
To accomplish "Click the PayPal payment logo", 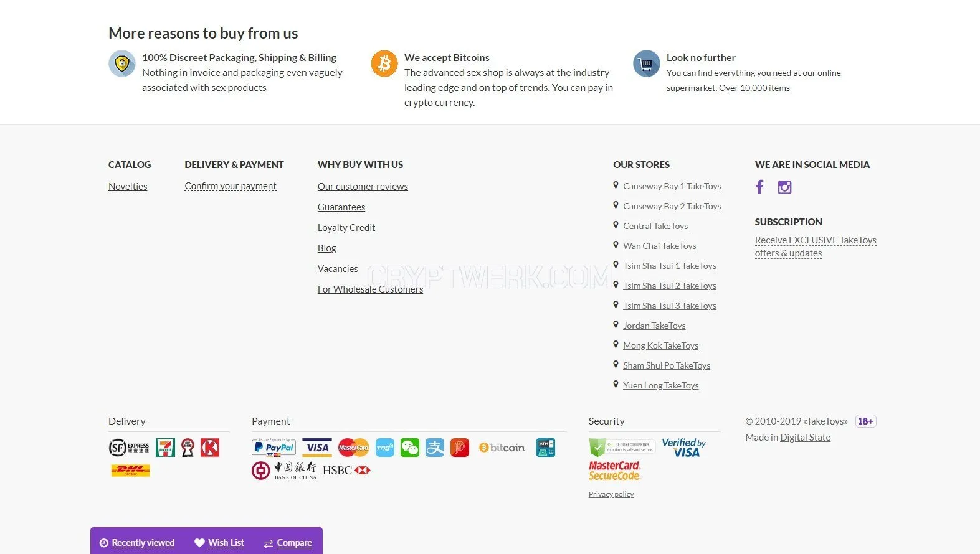I will (274, 448).
